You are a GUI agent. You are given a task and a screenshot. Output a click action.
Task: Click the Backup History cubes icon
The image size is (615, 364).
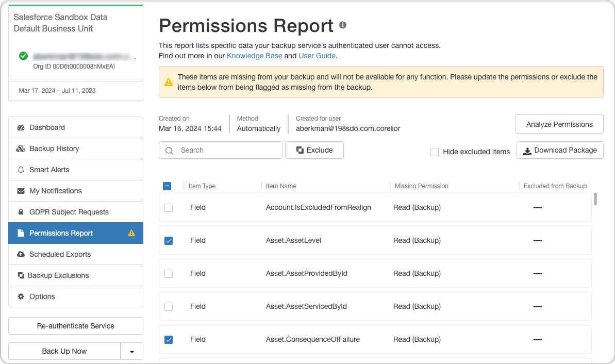click(21, 149)
